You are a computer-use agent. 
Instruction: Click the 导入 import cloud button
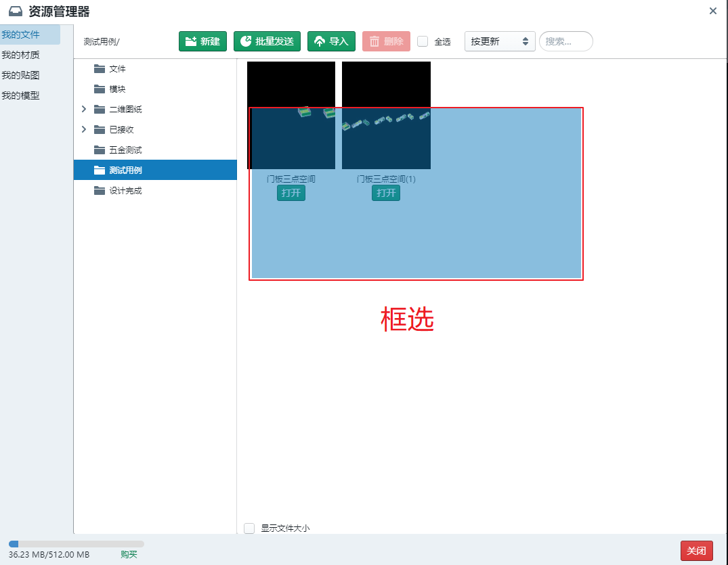(x=331, y=41)
